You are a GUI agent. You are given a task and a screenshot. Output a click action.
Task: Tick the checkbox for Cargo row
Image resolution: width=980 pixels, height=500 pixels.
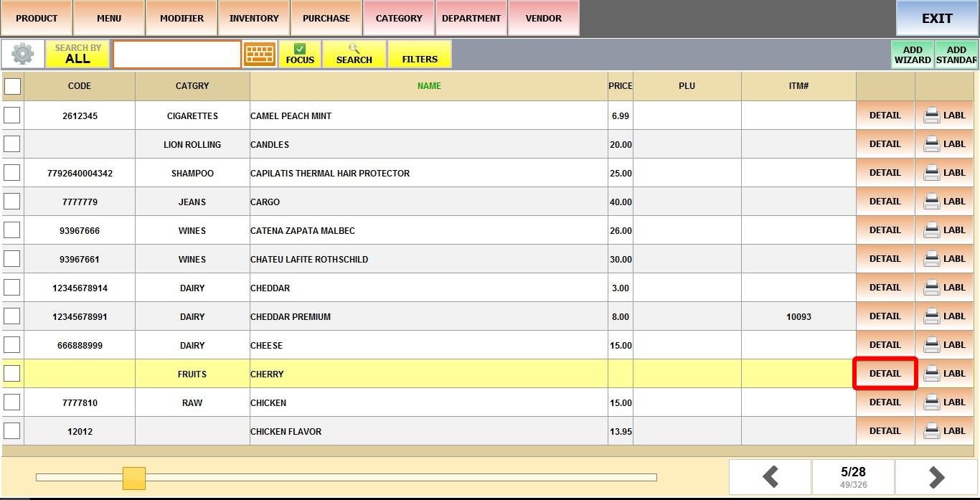[x=12, y=202]
